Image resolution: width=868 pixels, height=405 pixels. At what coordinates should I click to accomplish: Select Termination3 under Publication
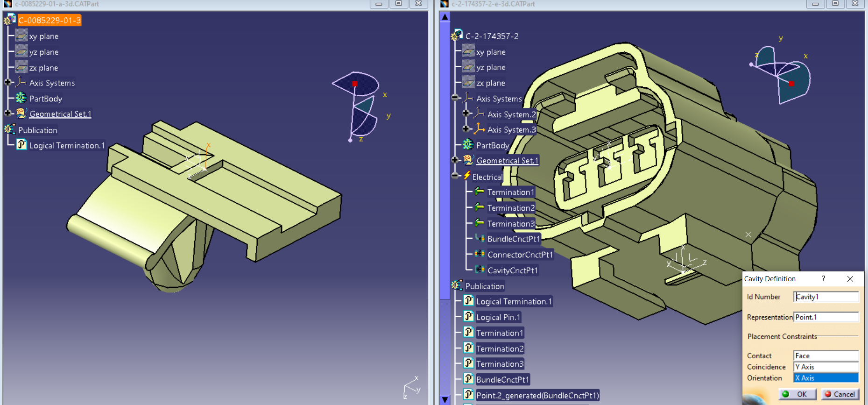pos(500,364)
